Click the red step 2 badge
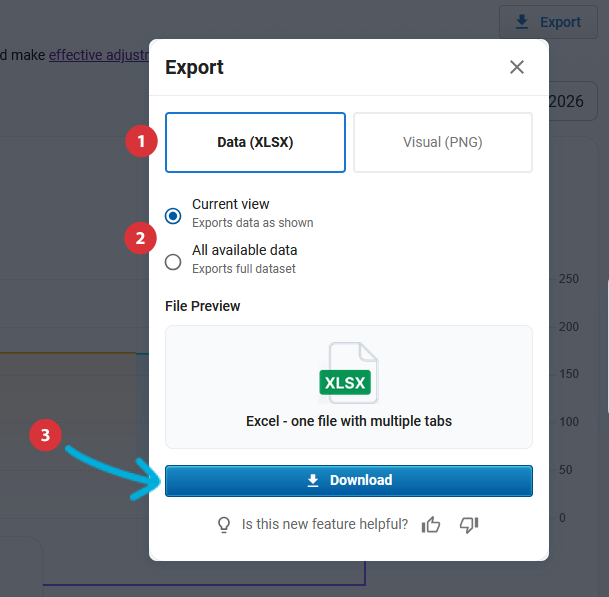This screenshot has width=609, height=597. [141, 238]
